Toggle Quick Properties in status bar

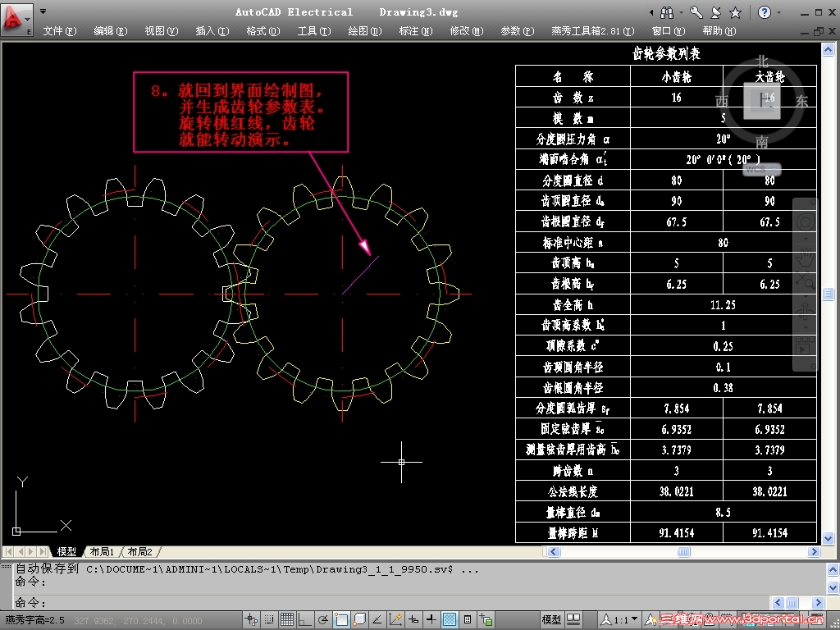tap(468, 620)
